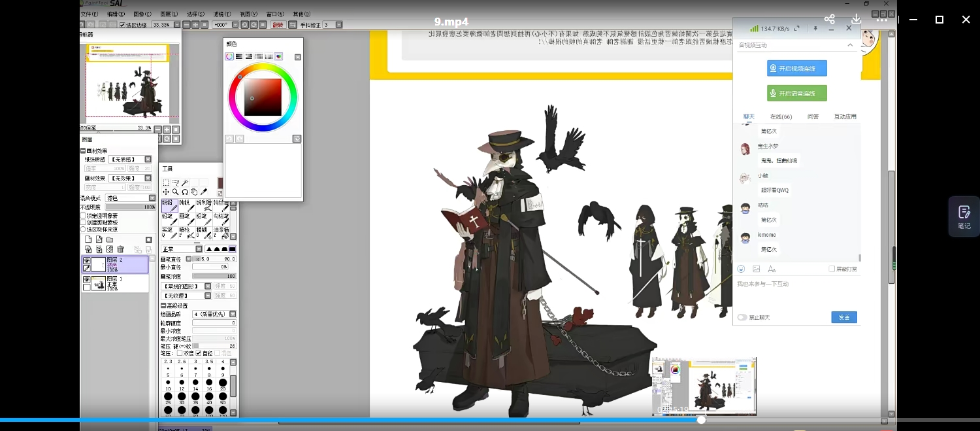This screenshot has width=980, height=431.
Task: Select the move tool
Action: tap(166, 192)
